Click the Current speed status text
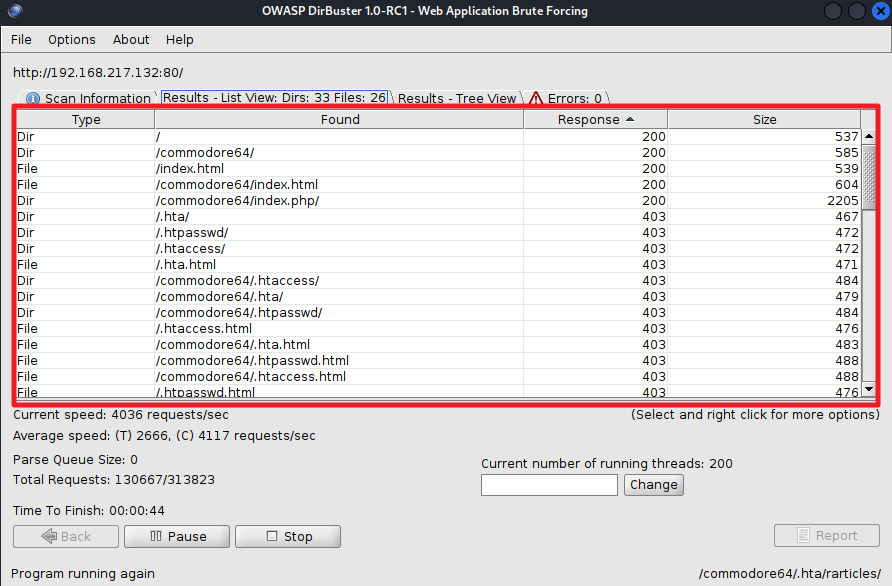 [x=121, y=415]
